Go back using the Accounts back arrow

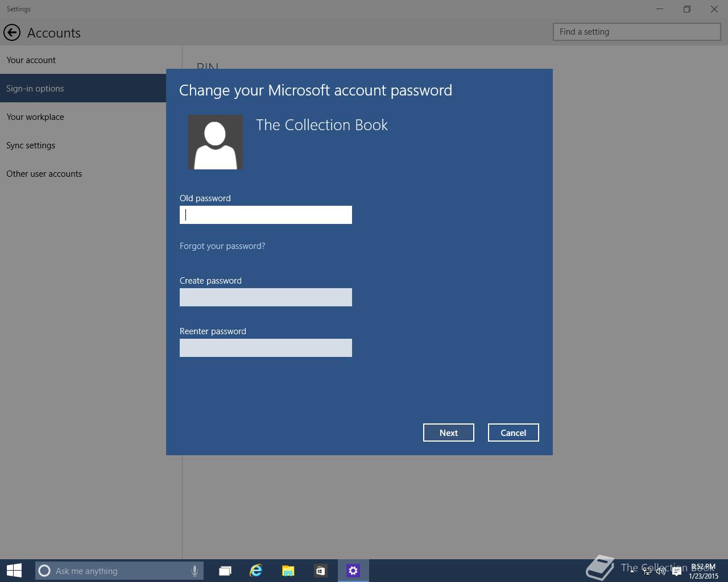click(x=11, y=32)
